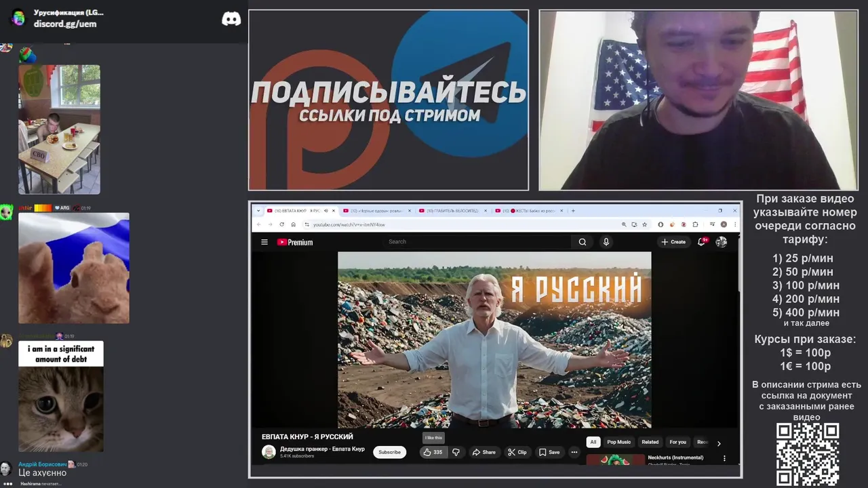Open the rabbit flag image in Discord

[x=74, y=268]
